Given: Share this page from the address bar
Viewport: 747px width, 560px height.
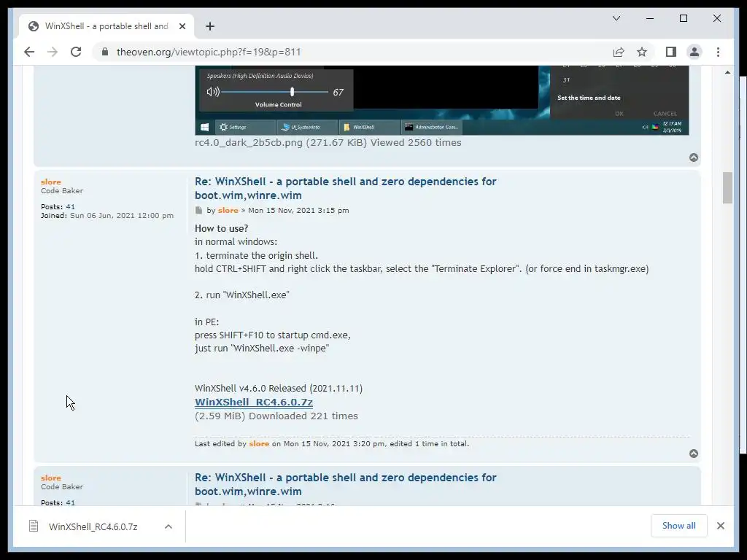Looking at the screenshot, I should point(619,52).
